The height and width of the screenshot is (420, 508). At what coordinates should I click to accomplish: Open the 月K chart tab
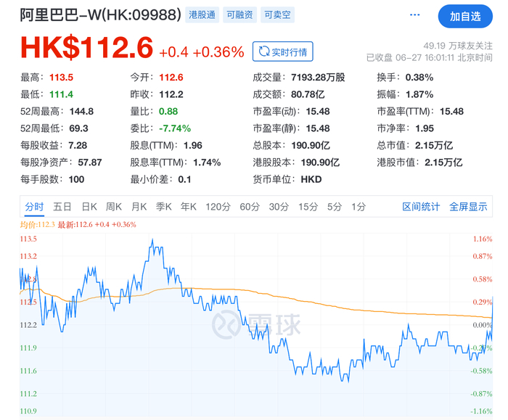click(139, 207)
